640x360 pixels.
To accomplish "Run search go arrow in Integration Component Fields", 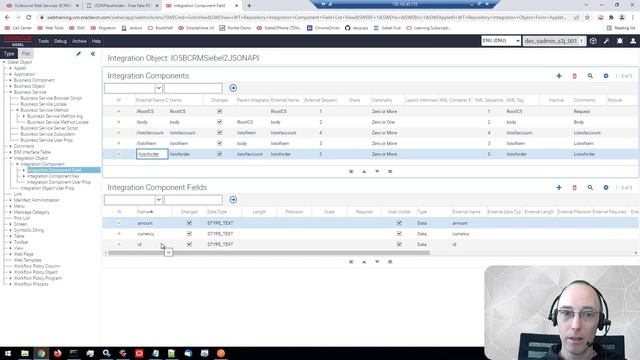I will tap(233, 200).
